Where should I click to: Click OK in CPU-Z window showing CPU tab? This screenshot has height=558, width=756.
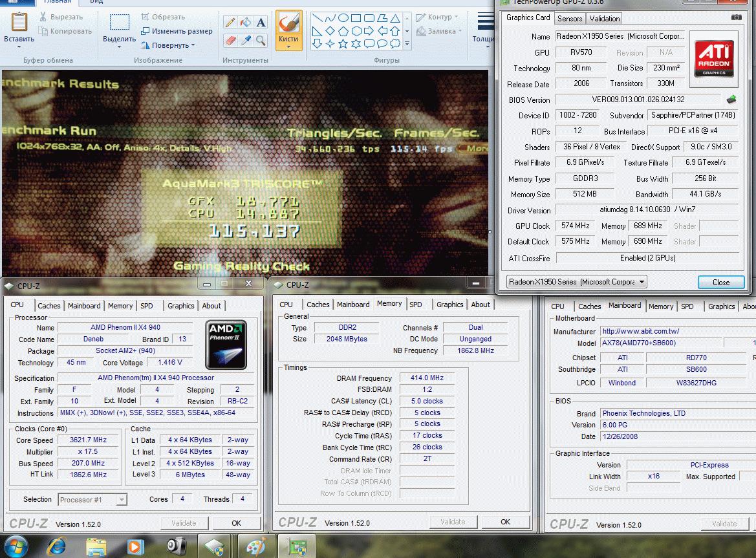(x=236, y=523)
